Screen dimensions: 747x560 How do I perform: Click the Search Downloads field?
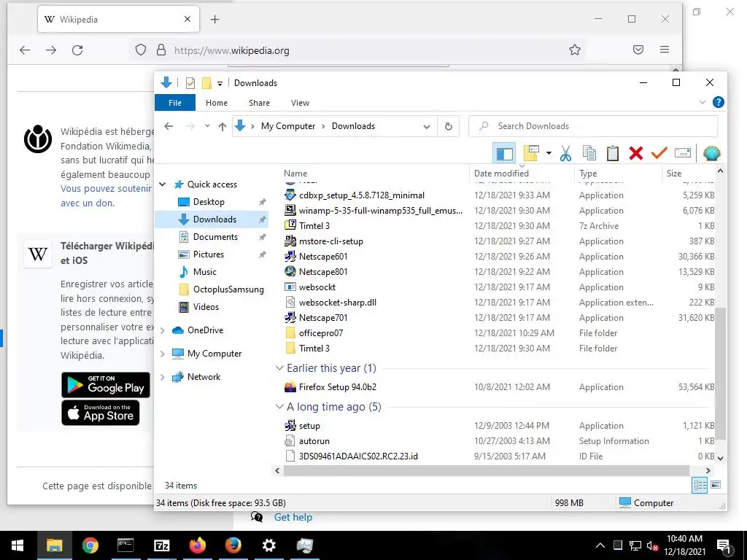click(x=593, y=126)
